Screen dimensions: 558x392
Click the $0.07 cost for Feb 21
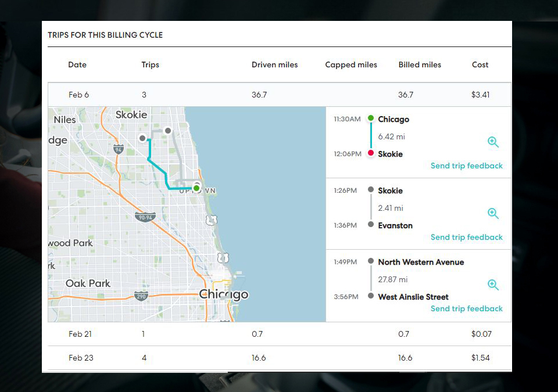(x=481, y=334)
